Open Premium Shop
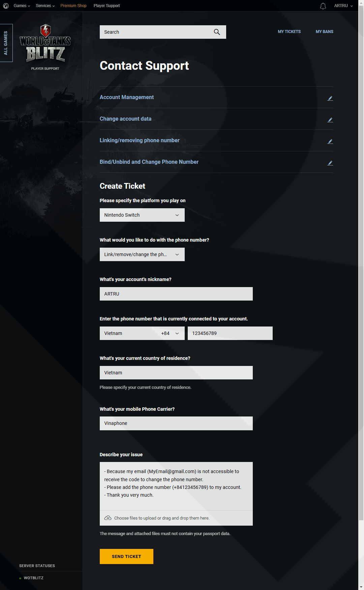Viewport: 364px width, 590px height. pos(73,6)
